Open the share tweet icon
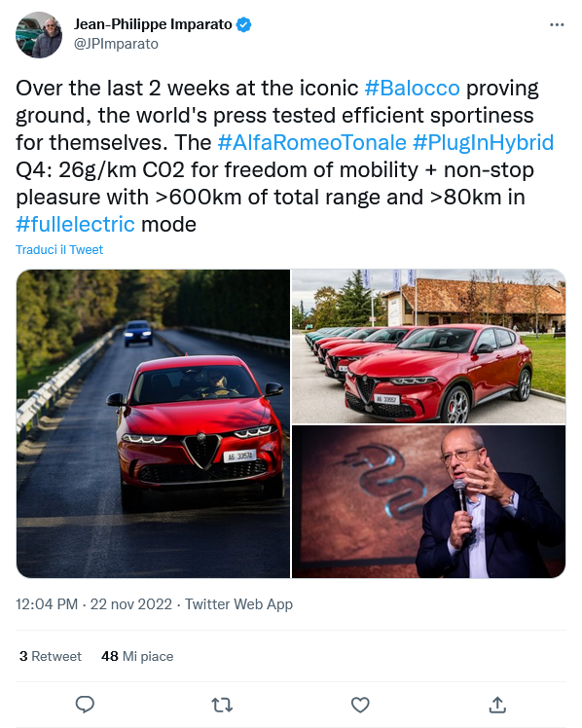 point(497,705)
